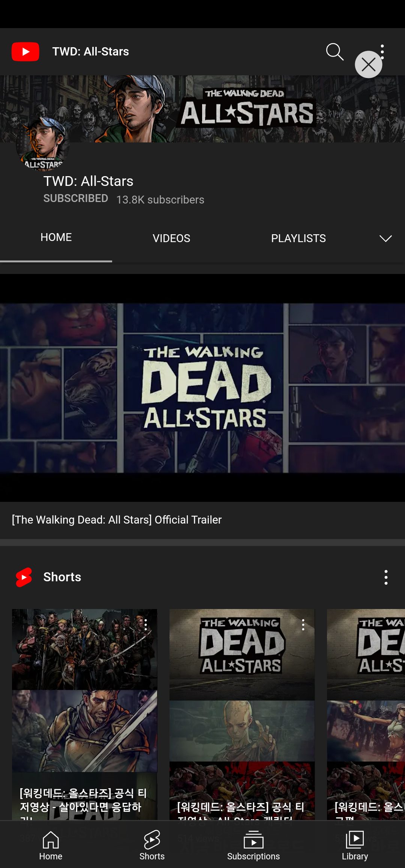Screen dimensions: 405x868
Task: Open the third Shorts video thumbnail
Action: (366, 712)
